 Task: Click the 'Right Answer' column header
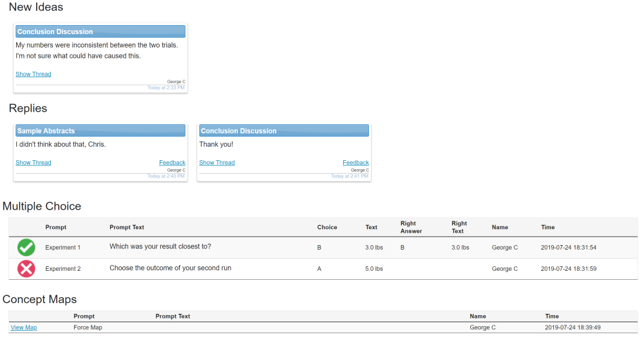pyautogui.click(x=411, y=227)
